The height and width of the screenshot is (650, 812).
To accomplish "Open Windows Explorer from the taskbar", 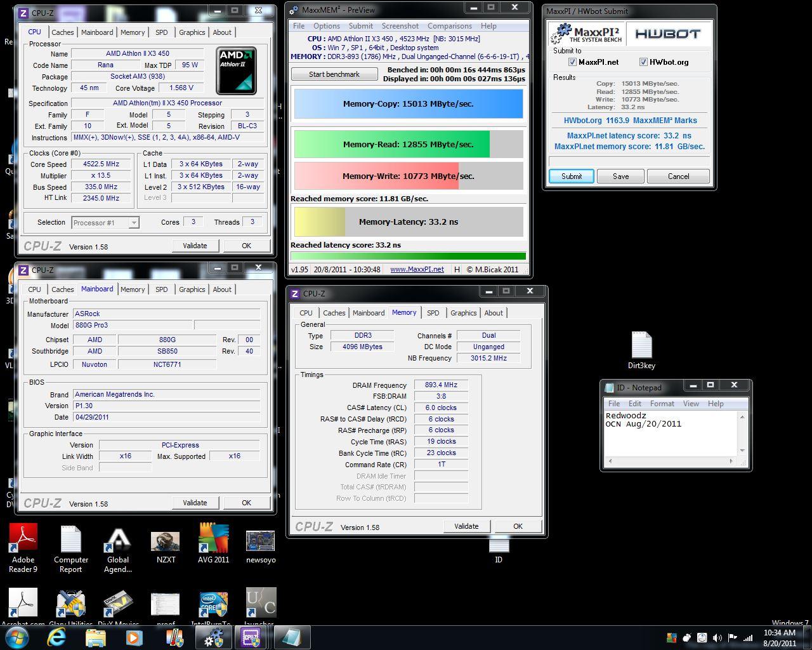I will (x=95, y=637).
